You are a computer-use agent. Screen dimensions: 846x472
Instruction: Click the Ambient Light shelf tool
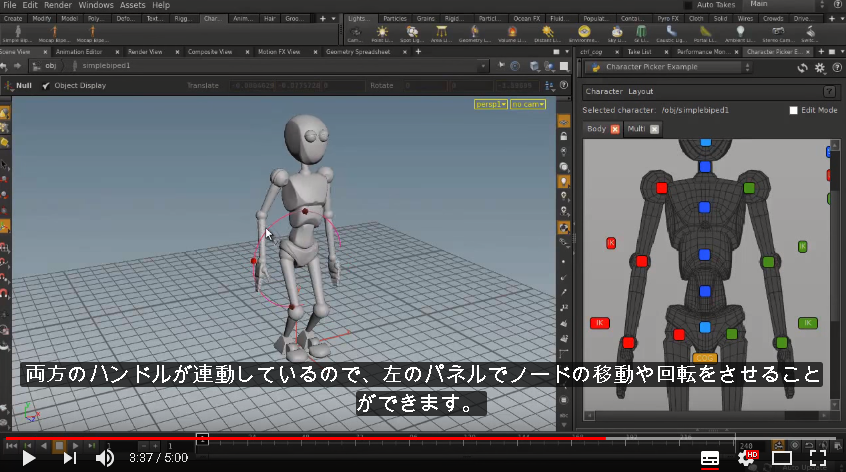pyautogui.click(x=740, y=34)
